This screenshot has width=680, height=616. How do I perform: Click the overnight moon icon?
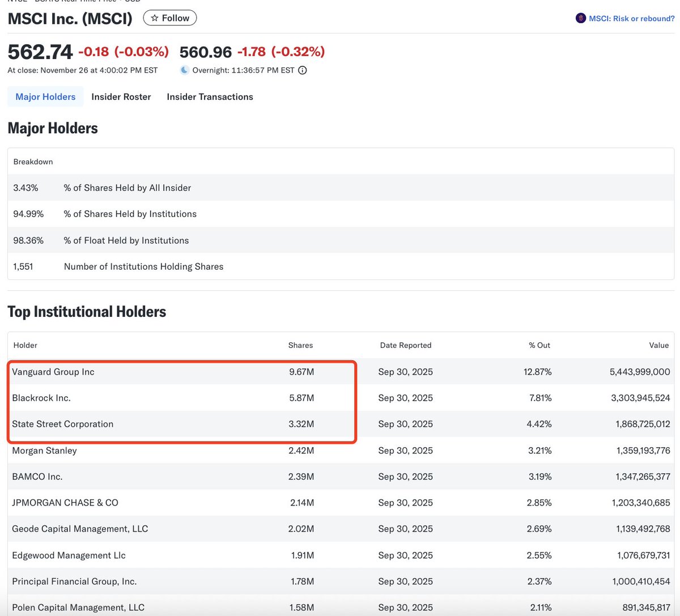(x=185, y=70)
